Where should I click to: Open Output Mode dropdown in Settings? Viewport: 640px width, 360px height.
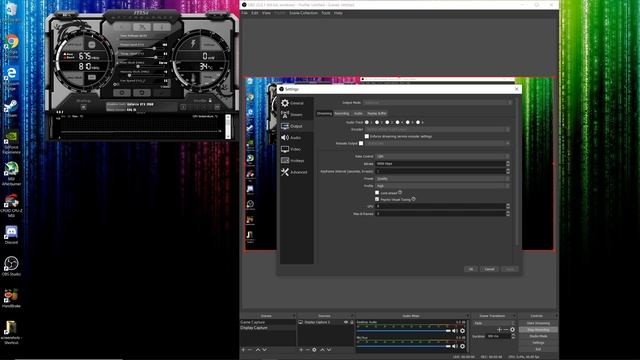pyautogui.click(x=437, y=103)
